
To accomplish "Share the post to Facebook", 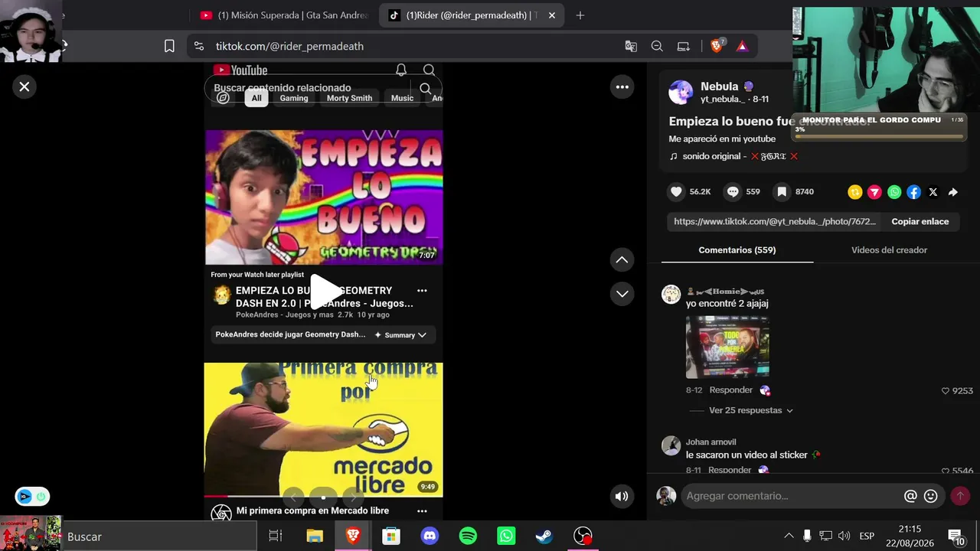I will coord(914,192).
